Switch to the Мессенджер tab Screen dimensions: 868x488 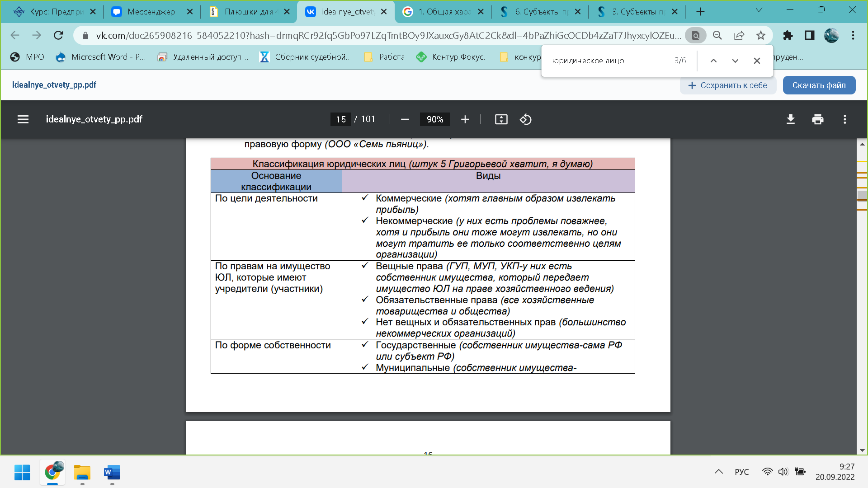pos(151,12)
